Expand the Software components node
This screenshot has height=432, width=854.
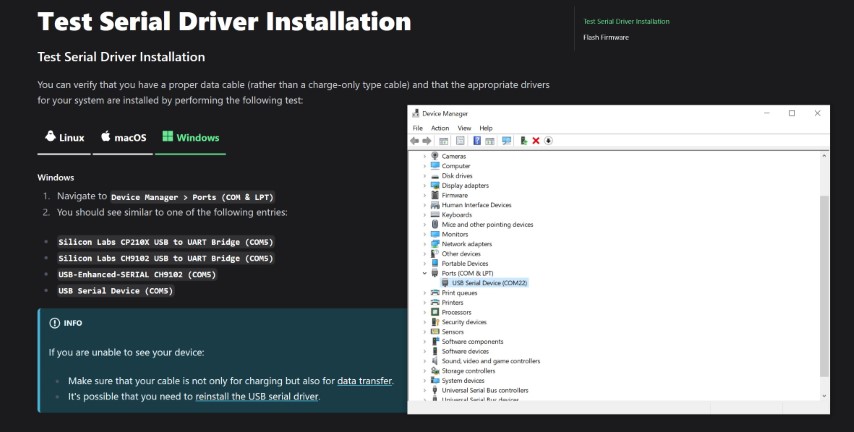(x=425, y=342)
